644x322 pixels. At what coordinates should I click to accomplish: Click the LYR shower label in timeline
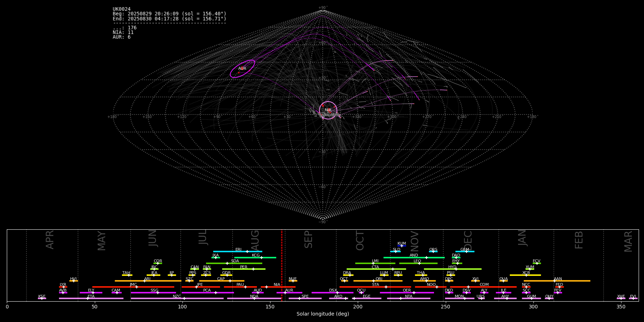click(63, 285)
